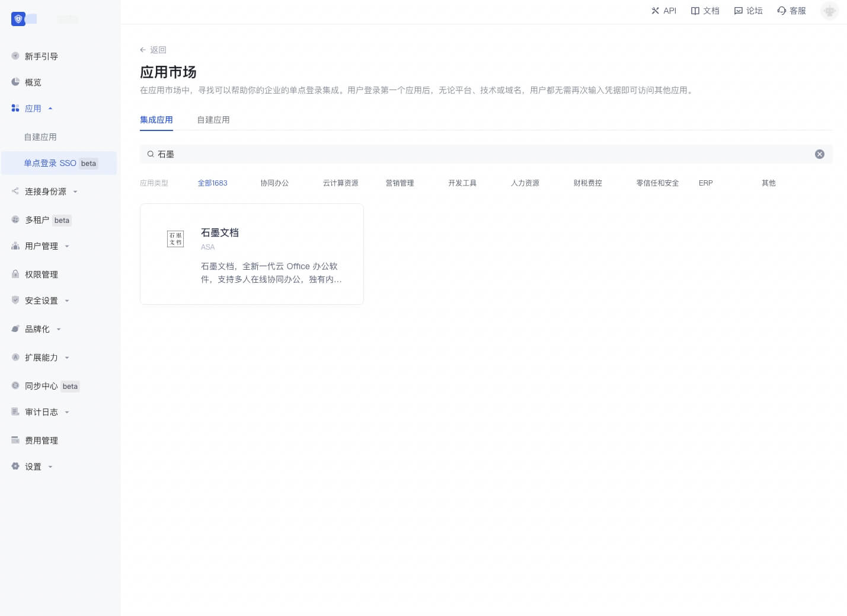Open the 文档 documentation icon
Image resolution: width=847 pixels, height=616 pixels.
[x=695, y=11]
